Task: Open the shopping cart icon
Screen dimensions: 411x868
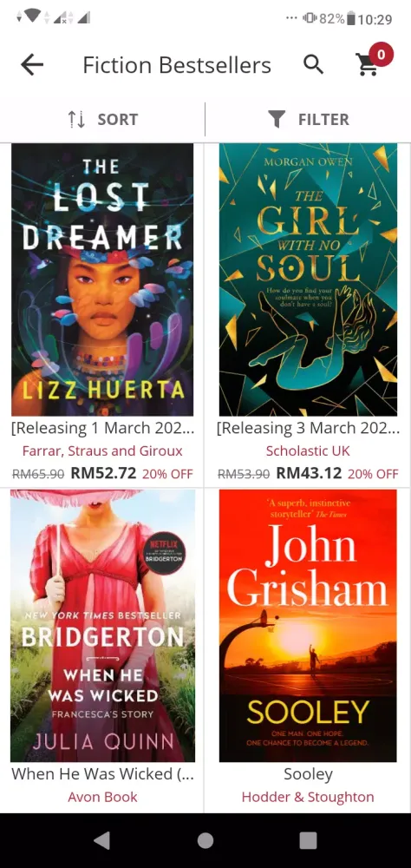Action: [368, 65]
